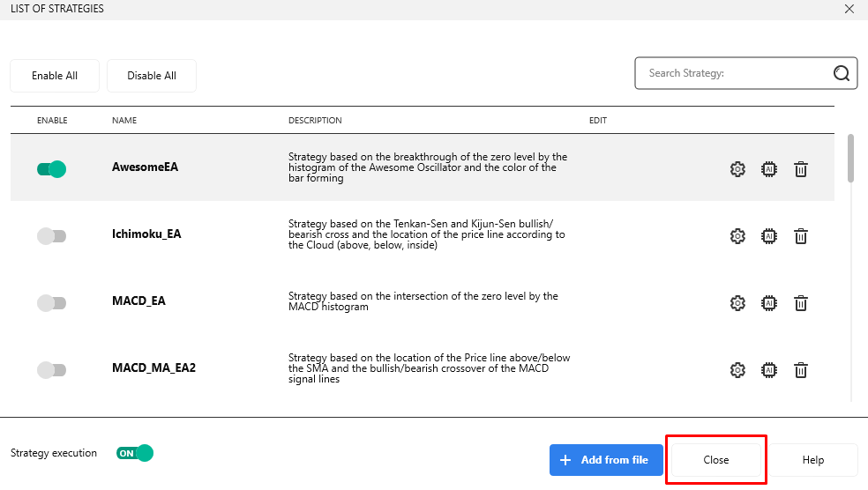Click AI chip icon for Ichimoku_EA

(x=769, y=236)
